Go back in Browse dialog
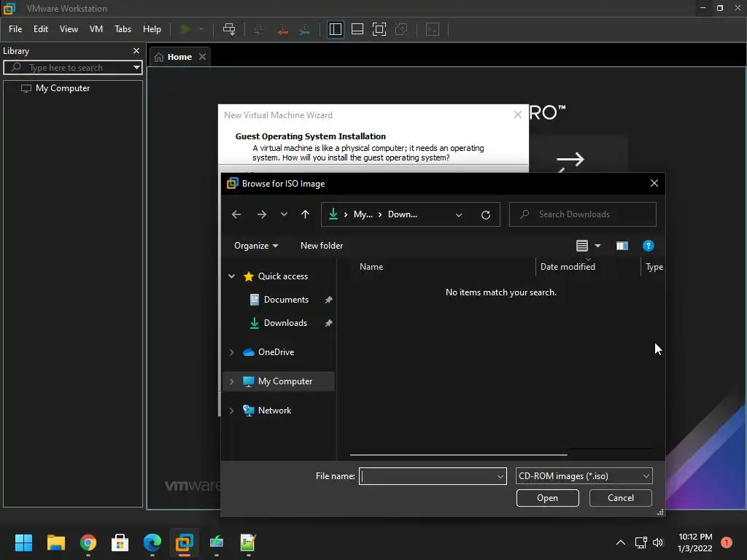The height and width of the screenshot is (560, 747). point(236,214)
